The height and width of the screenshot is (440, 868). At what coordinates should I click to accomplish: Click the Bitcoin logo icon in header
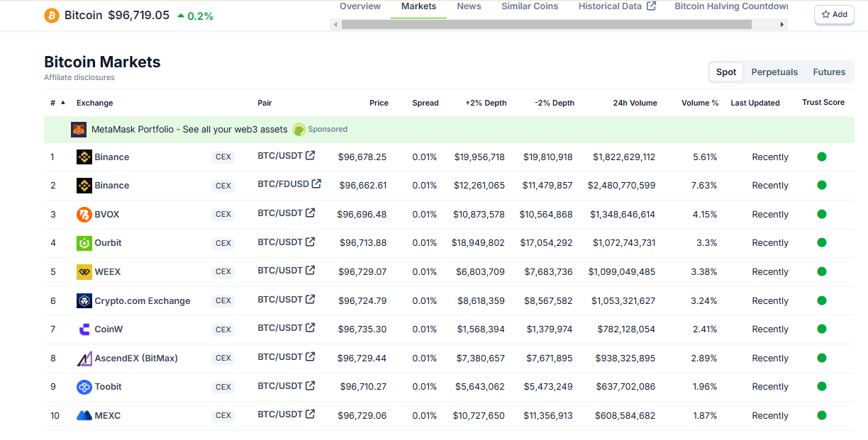point(52,15)
